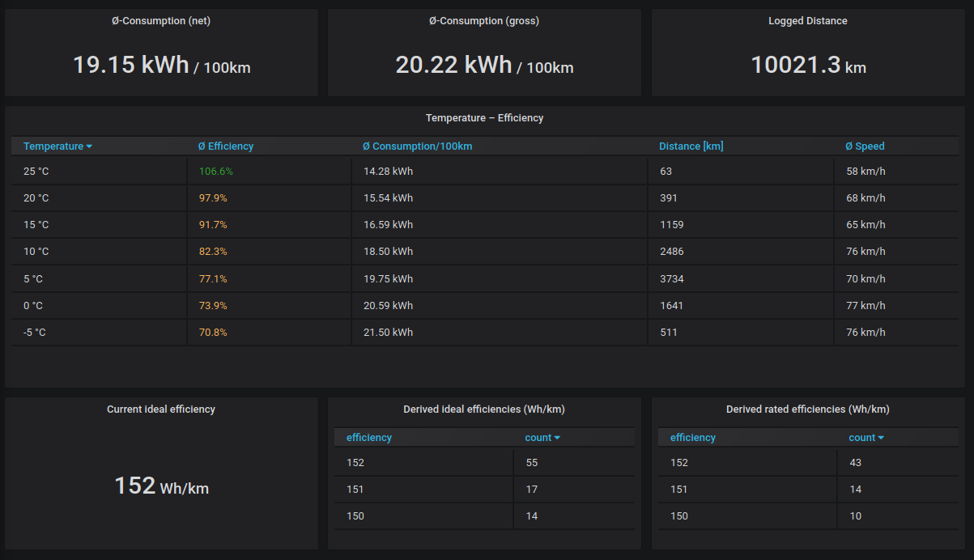This screenshot has width=974, height=560.
Task: Select the 20 °C temperature cell
Action: pyautogui.click(x=99, y=198)
